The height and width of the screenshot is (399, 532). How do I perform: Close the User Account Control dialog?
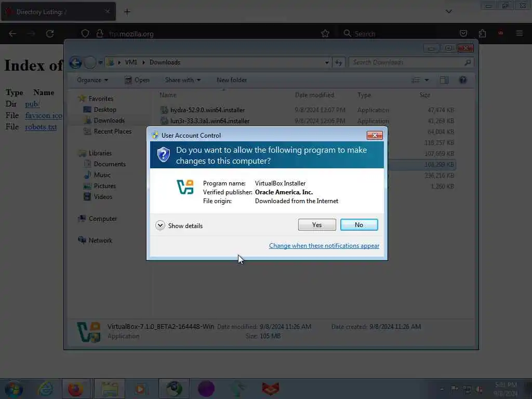tap(375, 136)
